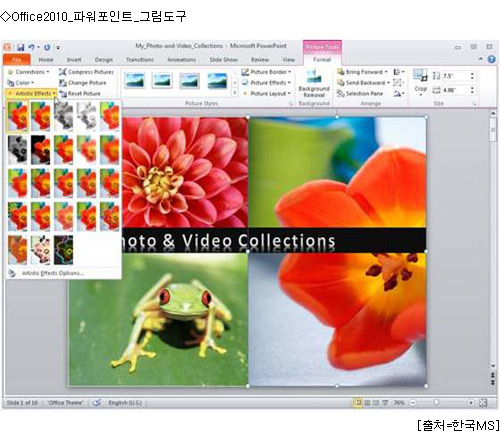This screenshot has width=500, height=443.
Task: Click the Bring Forward button
Action: coord(362,72)
